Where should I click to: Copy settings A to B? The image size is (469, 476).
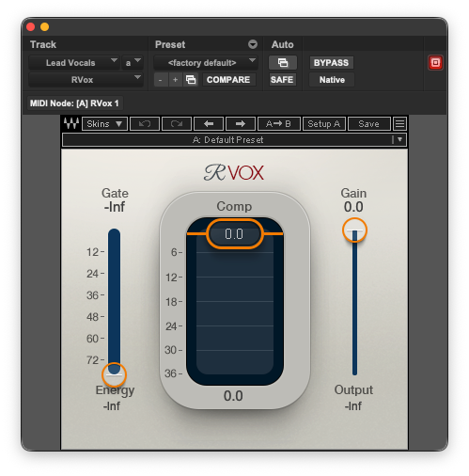279,124
